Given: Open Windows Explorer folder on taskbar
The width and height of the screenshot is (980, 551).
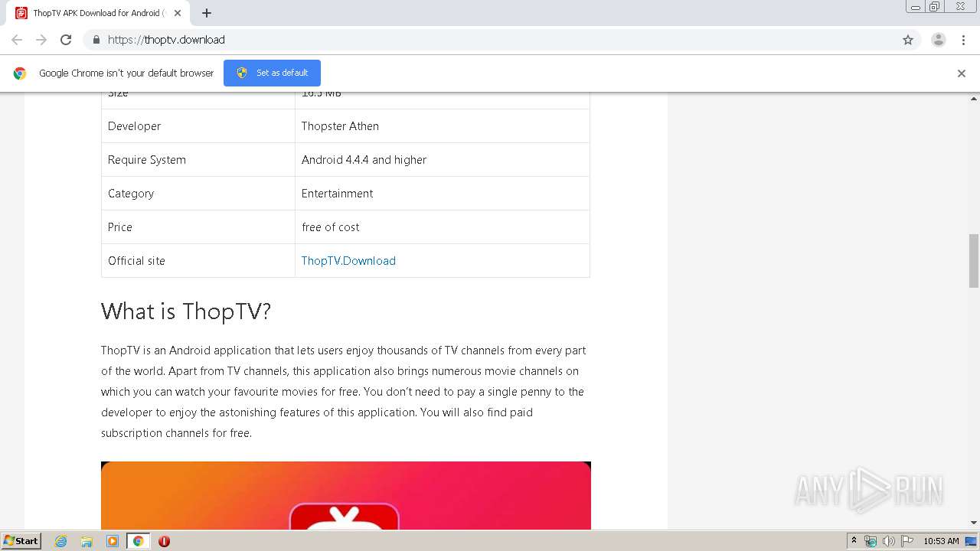Looking at the screenshot, I should (87, 541).
